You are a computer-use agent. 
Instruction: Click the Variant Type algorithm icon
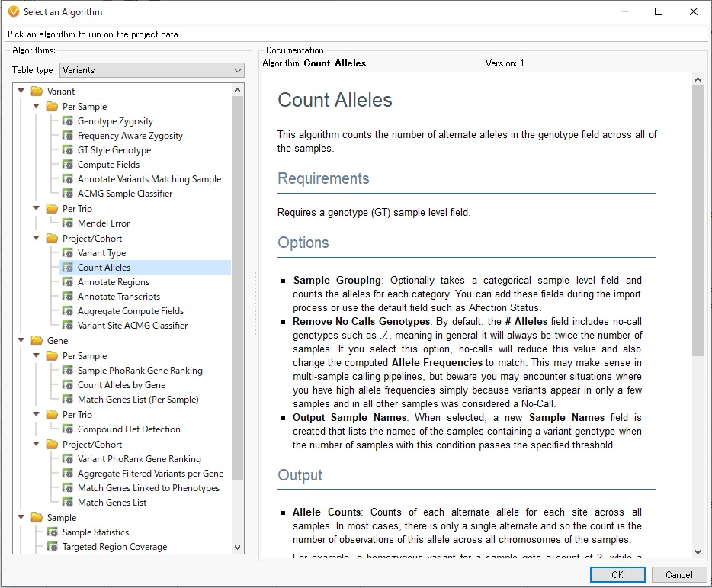pos(68,253)
